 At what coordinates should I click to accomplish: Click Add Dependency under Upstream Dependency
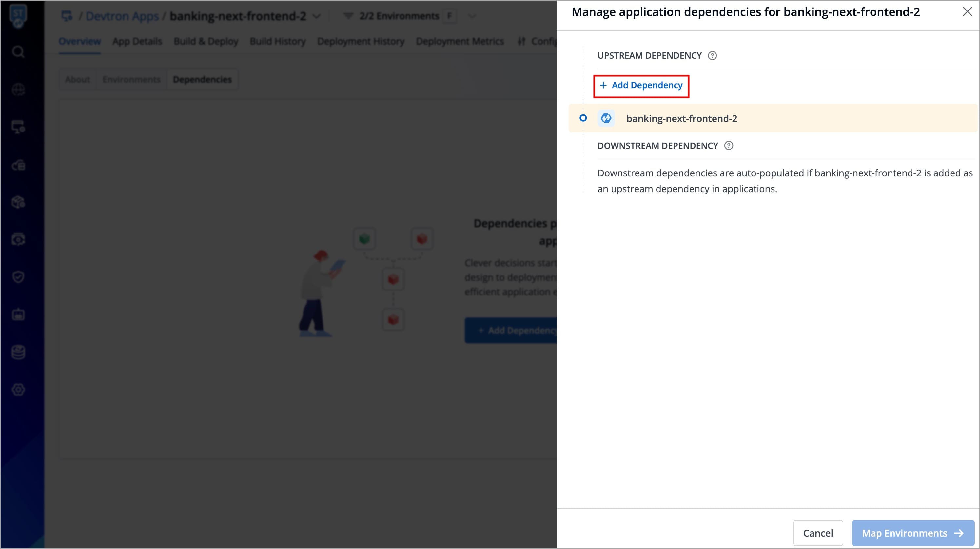641,85
